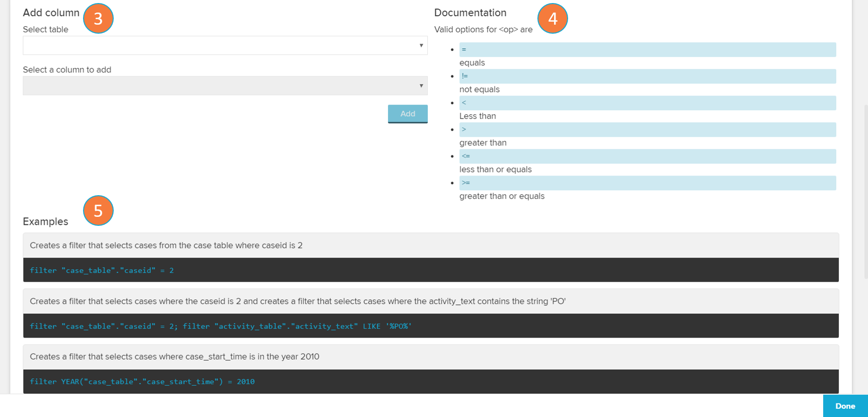Image resolution: width=868 pixels, height=417 pixels.
Task: Click the year 2010 example description
Action: point(174,357)
